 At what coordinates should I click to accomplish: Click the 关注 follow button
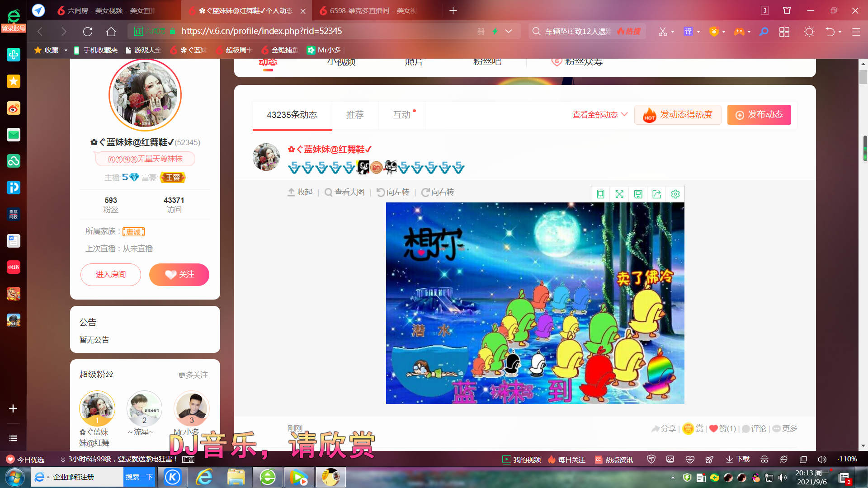(x=179, y=275)
